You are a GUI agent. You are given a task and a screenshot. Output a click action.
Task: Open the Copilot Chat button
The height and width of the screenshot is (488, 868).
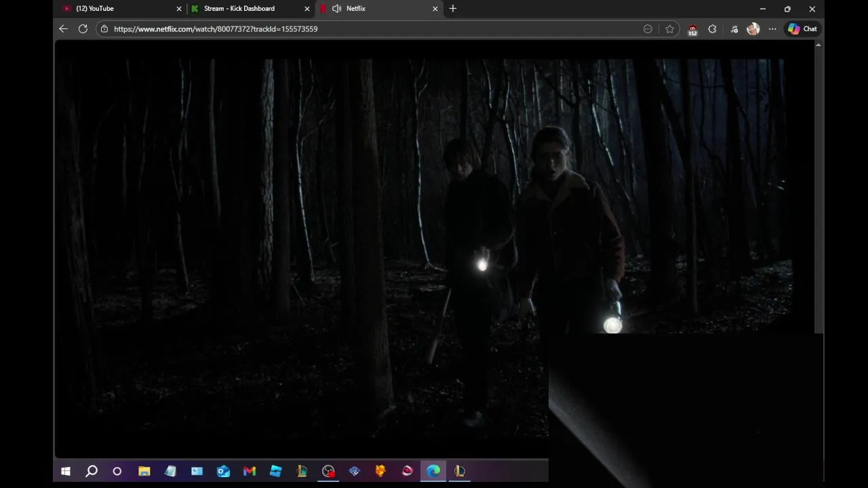pyautogui.click(x=802, y=29)
